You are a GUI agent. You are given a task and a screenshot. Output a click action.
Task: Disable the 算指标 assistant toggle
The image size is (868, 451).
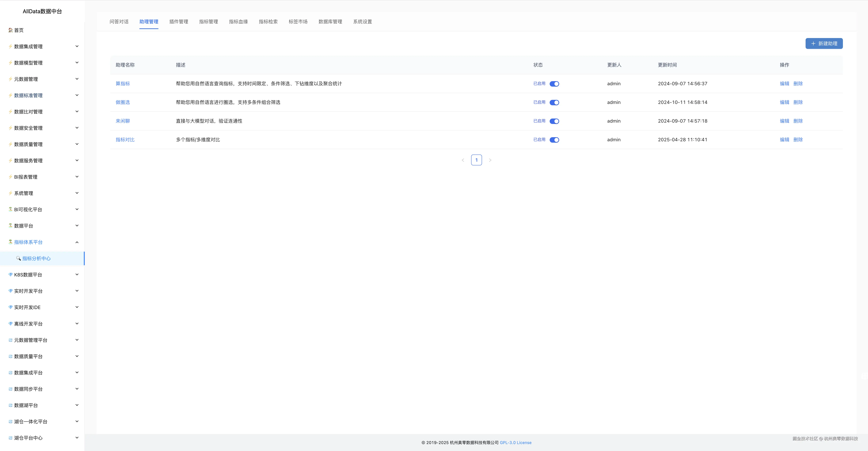[554, 84]
